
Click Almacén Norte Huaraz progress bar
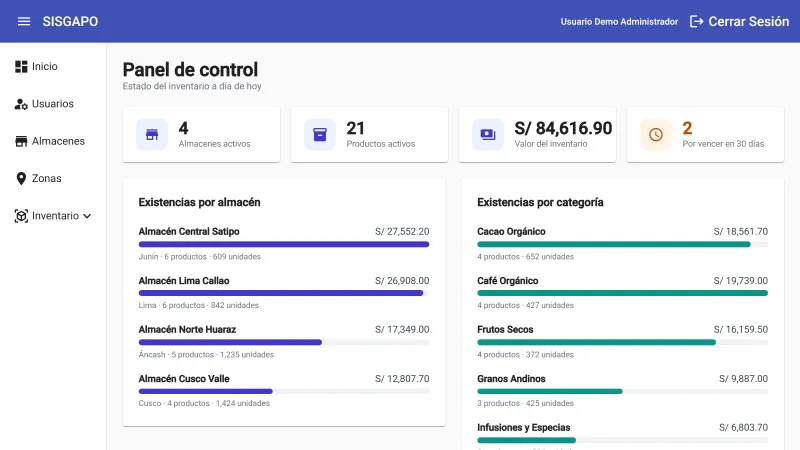click(284, 342)
